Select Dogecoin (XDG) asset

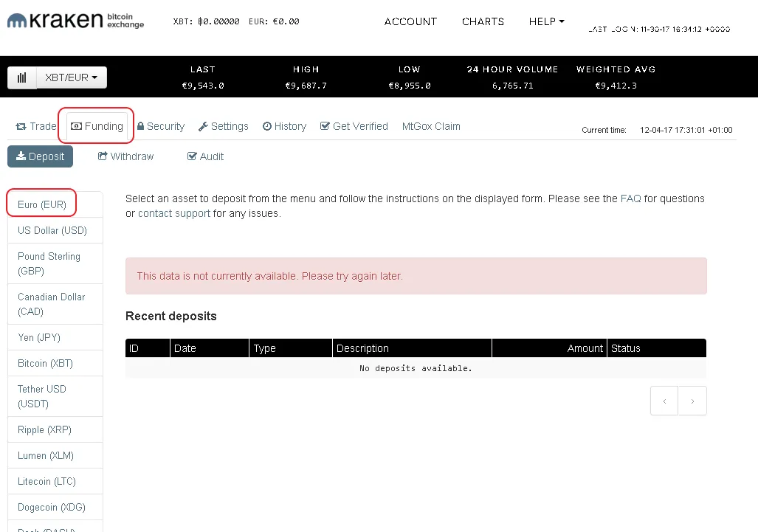[55, 507]
